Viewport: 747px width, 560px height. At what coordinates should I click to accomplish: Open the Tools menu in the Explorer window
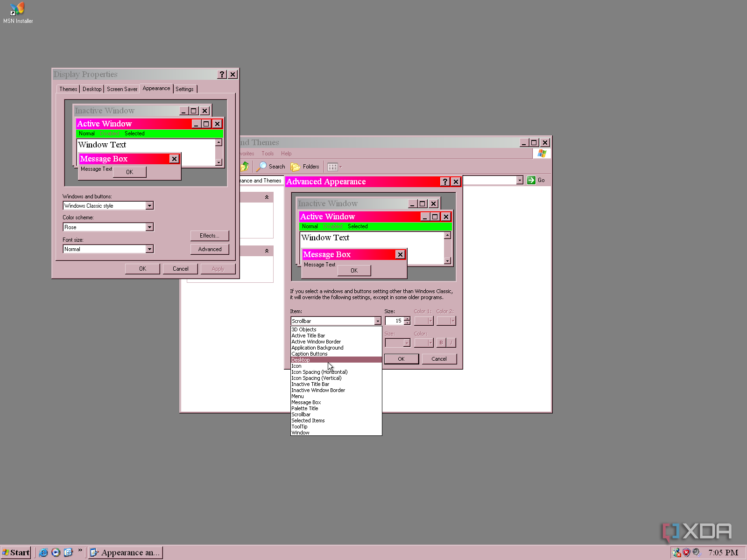point(268,154)
